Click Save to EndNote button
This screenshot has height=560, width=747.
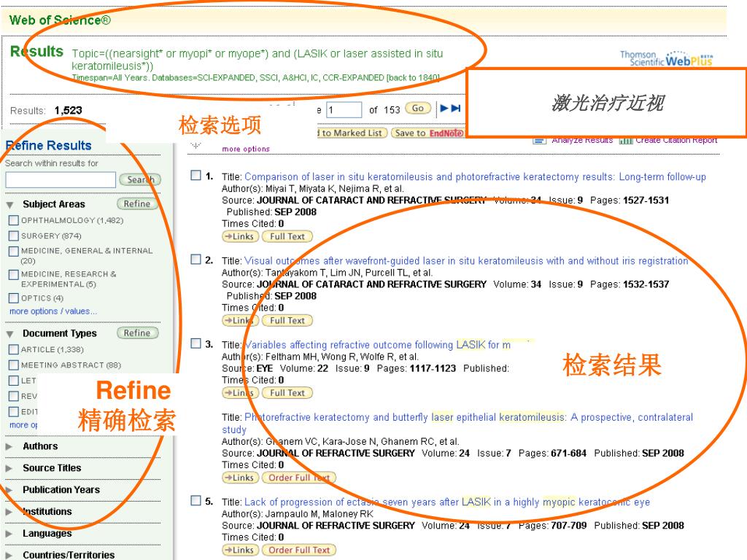[x=428, y=133]
